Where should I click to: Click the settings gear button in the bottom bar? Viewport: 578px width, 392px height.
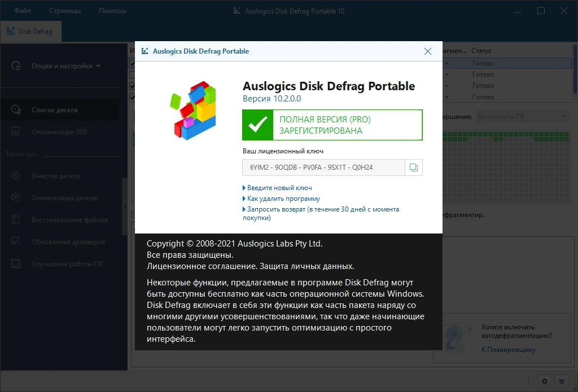545,381
